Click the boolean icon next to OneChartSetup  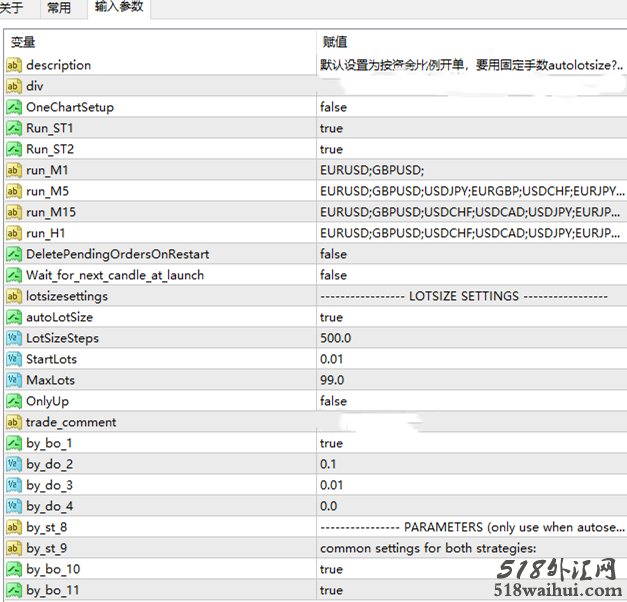14,107
